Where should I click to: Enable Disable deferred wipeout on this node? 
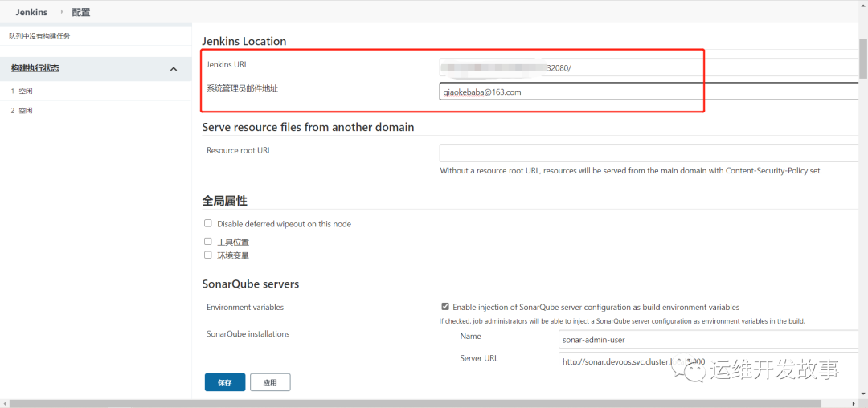click(x=208, y=223)
